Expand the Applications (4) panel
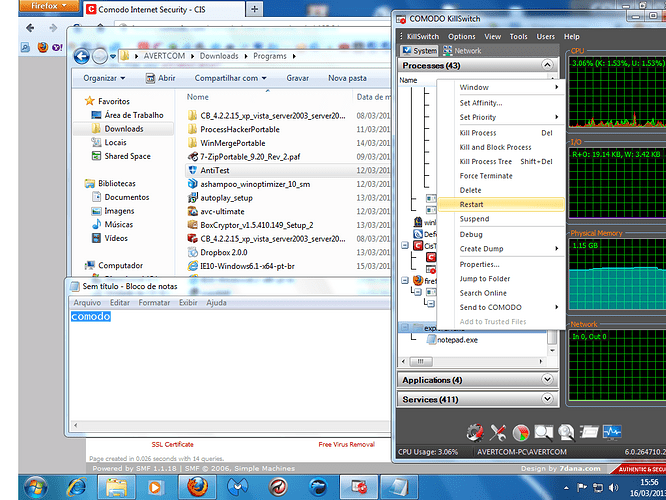666x500 pixels. pos(547,379)
